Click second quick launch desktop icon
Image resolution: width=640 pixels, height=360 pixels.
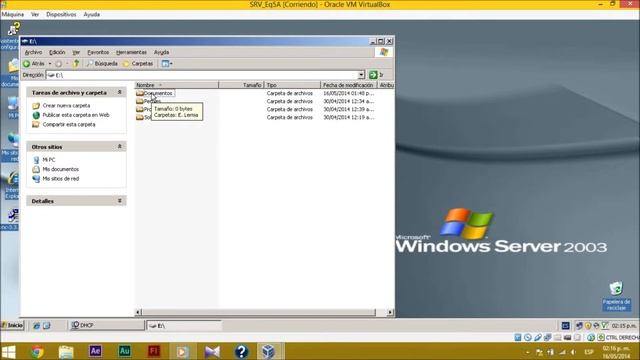(47, 326)
